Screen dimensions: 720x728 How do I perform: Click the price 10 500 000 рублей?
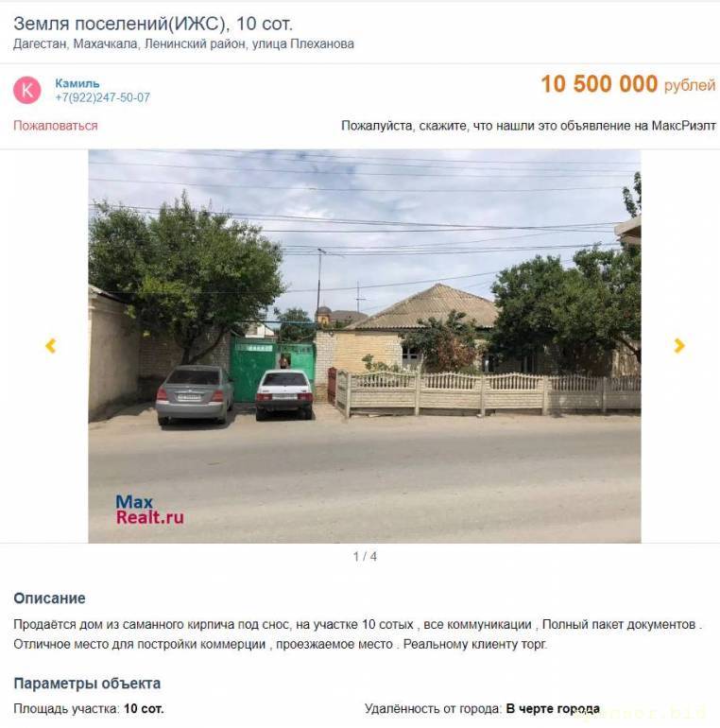coord(628,84)
